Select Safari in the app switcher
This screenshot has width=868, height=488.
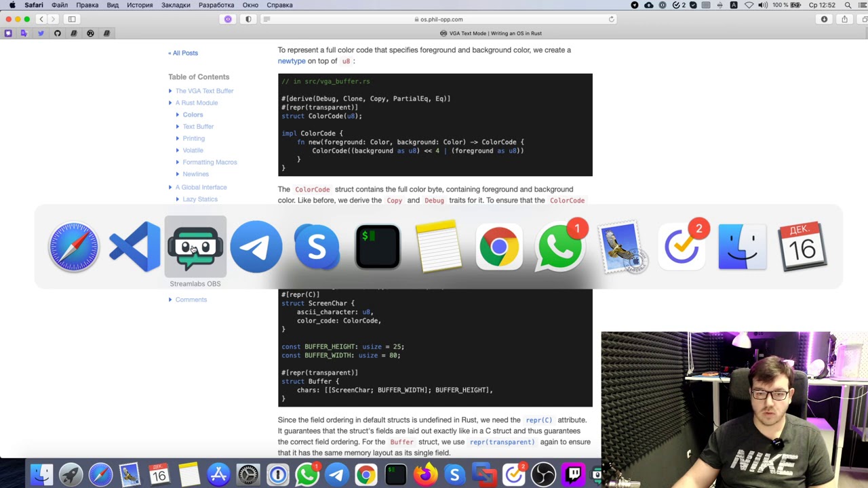(74, 246)
